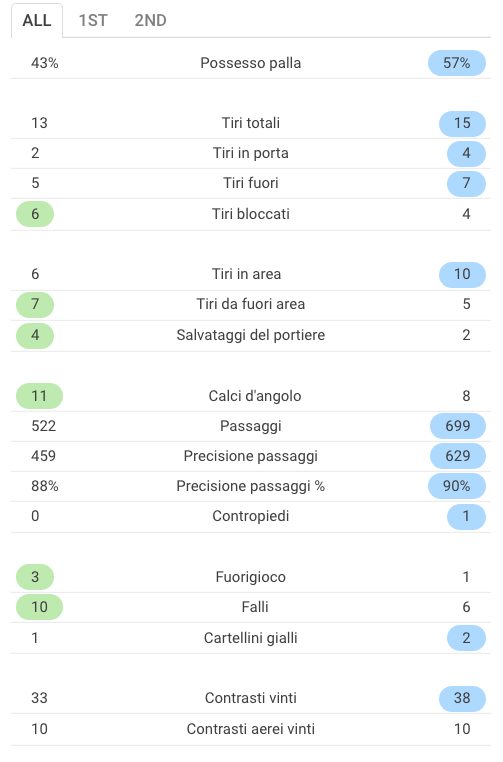This screenshot has height=762, width=503.
Task: Click the green 10 Falli badge
Action: click(39, 607)
